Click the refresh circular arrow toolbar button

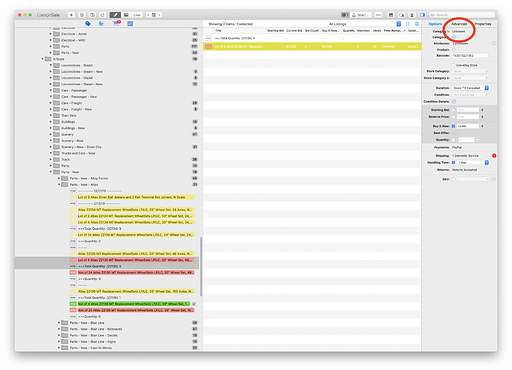(102, 15)
